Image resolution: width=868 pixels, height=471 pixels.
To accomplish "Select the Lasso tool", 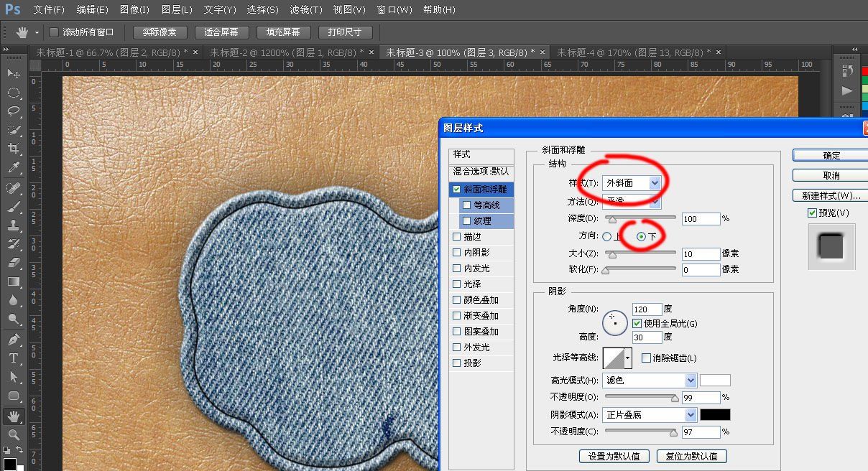I will [x=13, y=111].
